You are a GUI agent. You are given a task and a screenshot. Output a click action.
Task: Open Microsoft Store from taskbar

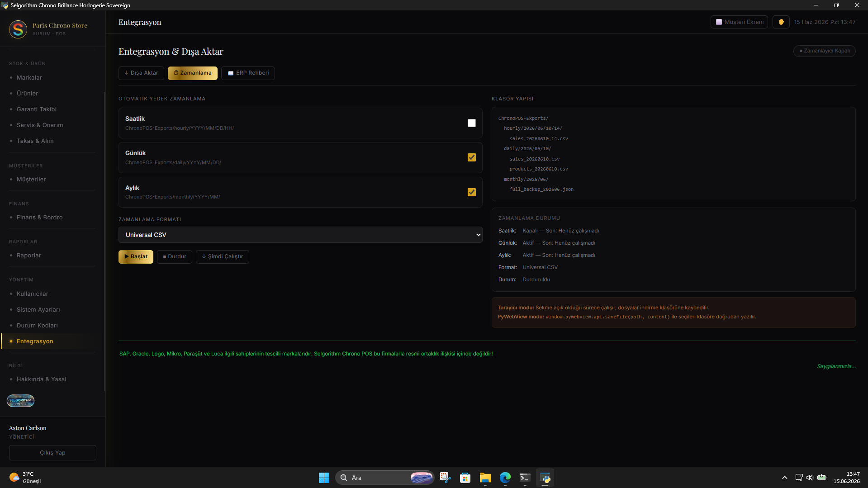click(465, 478)
